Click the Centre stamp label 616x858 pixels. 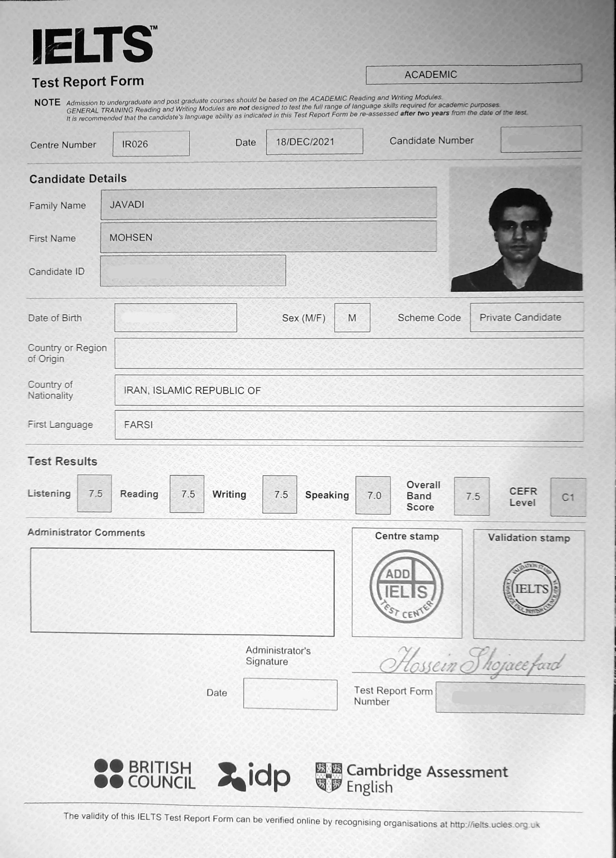(x=407, y=536)
